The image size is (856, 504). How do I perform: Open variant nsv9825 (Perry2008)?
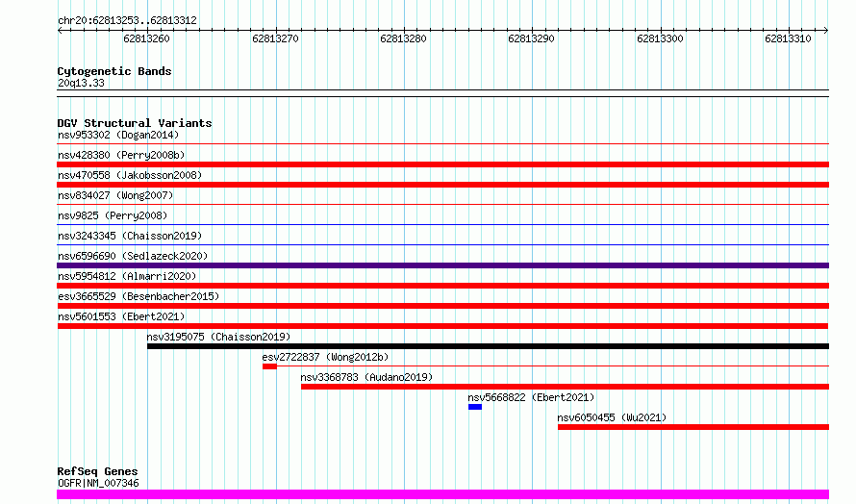click(113, 215)
